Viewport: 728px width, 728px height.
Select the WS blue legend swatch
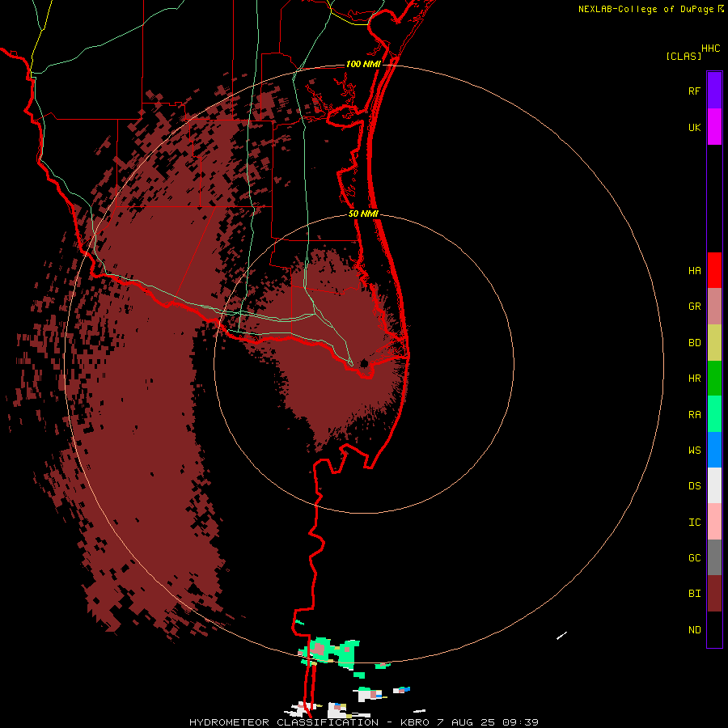(x=714, y=450)
